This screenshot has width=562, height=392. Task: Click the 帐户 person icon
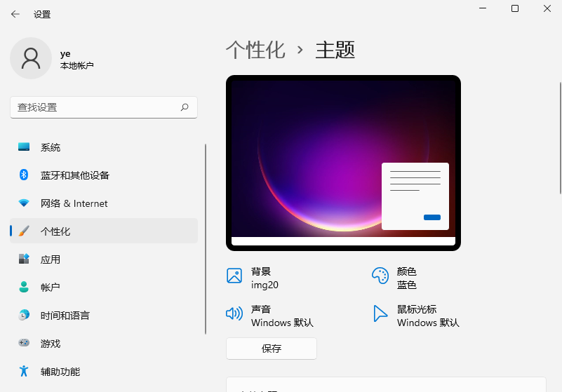(24, 287)
